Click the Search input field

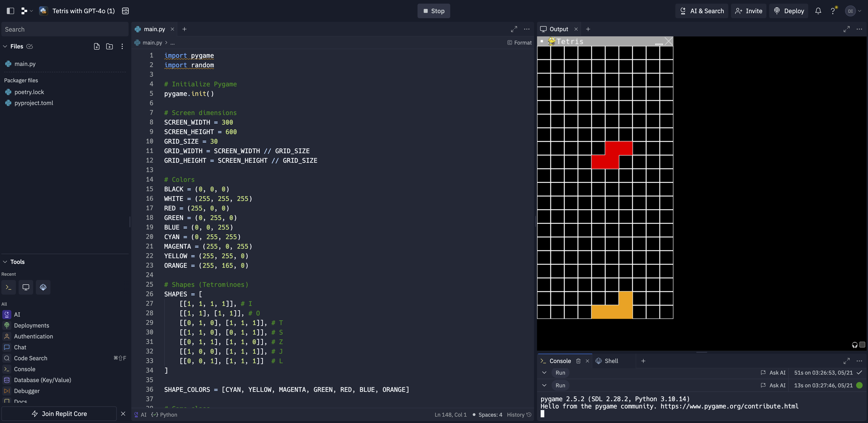click(x=65, y=29)
